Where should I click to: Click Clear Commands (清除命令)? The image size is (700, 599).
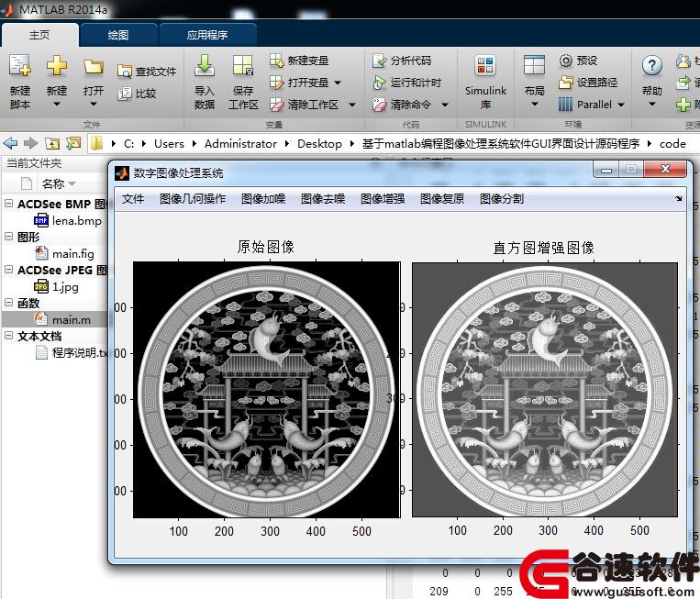point(402,105)
